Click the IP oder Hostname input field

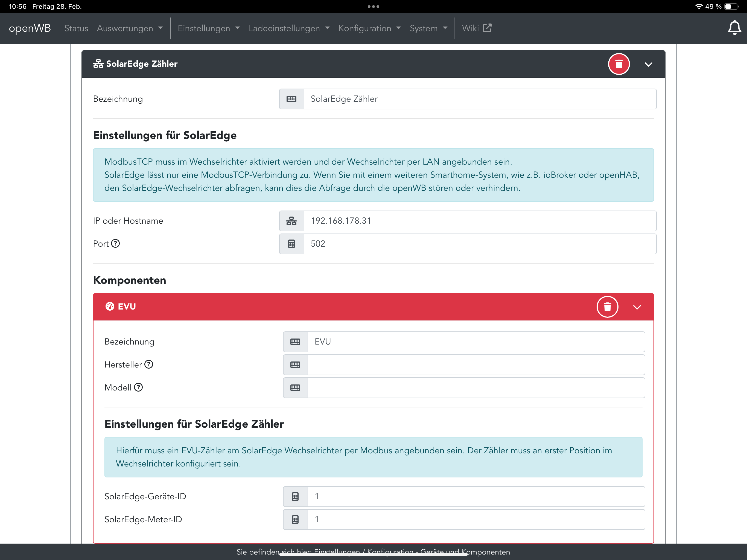[480, 221]
